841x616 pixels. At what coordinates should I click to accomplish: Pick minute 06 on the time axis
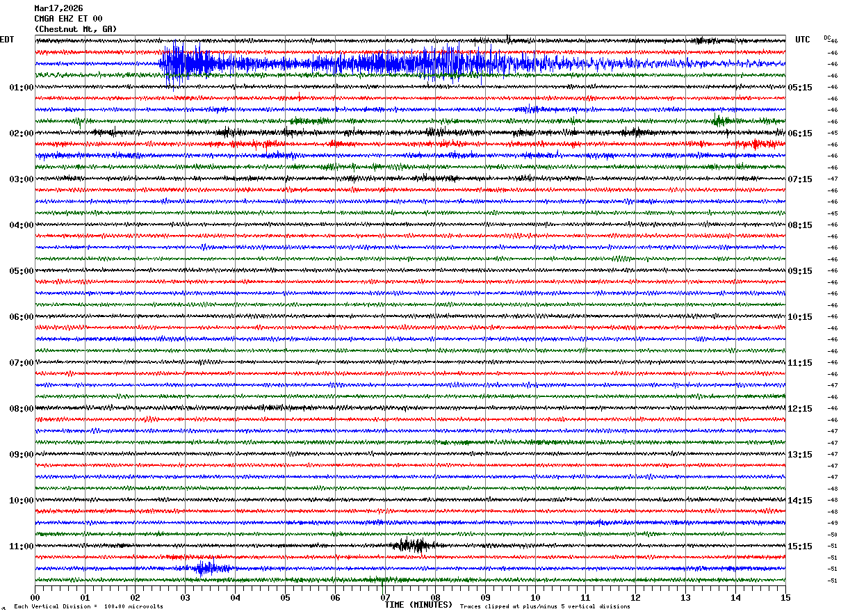[x=335, y=597]
